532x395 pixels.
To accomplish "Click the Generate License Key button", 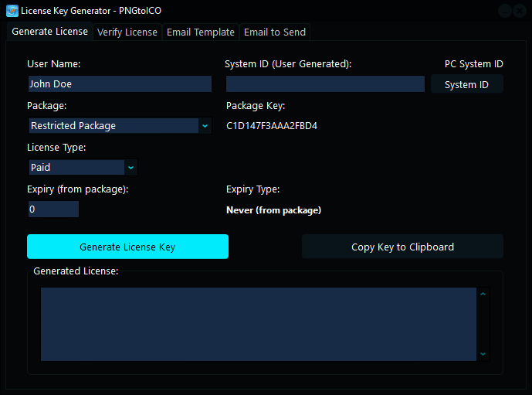I will (127, 247).
